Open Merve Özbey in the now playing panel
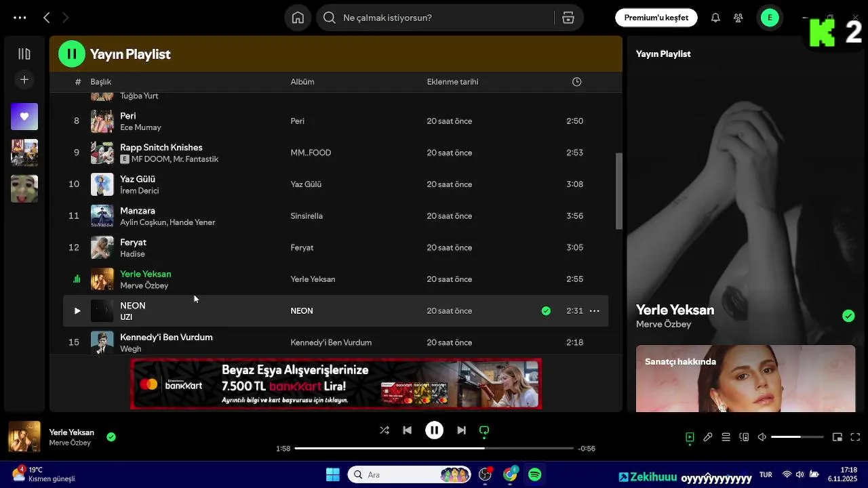The image size is (868, 488). point(663,325)
